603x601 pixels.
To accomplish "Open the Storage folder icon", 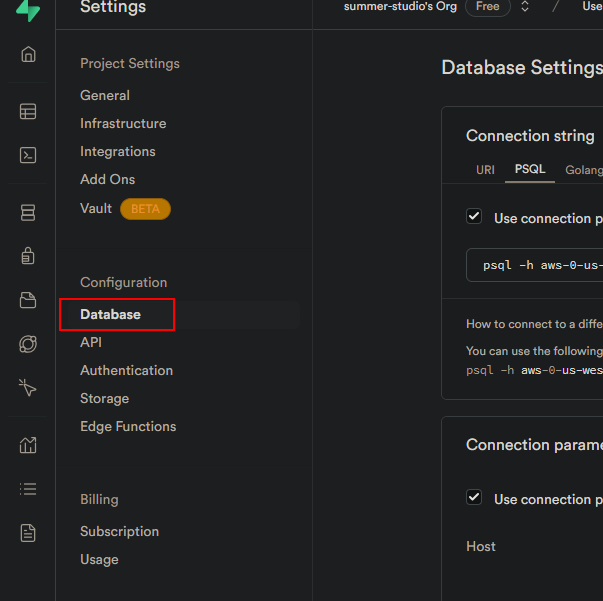I will [28, 300].
